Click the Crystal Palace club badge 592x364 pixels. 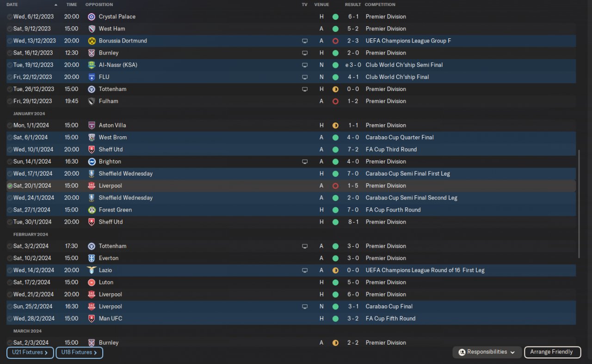[92, 17]
